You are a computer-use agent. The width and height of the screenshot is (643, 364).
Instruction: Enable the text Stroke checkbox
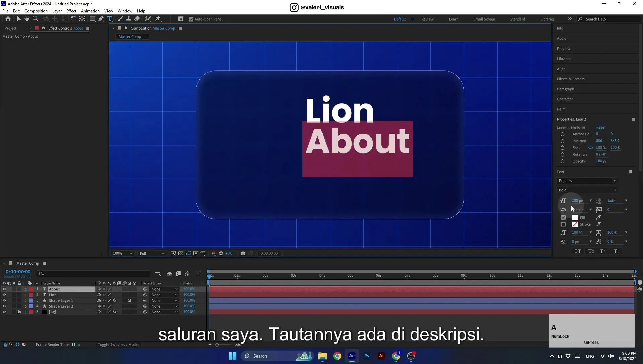[563, 224]
